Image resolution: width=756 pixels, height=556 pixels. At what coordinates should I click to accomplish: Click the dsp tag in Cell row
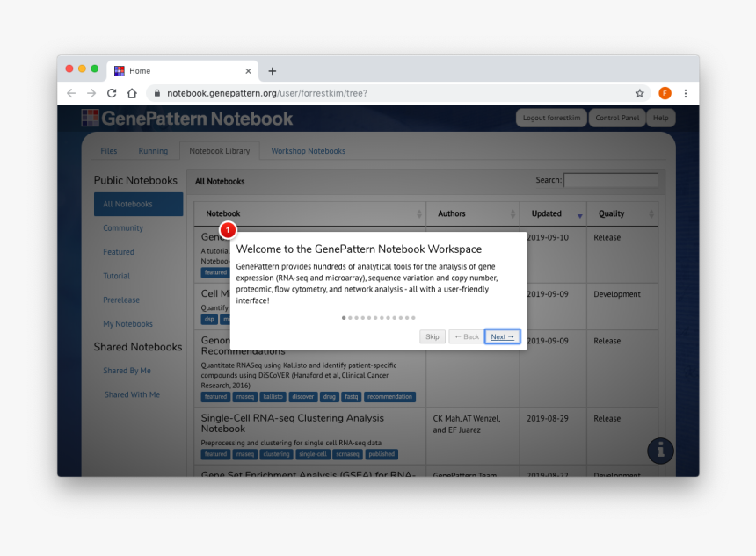point(209,320)
